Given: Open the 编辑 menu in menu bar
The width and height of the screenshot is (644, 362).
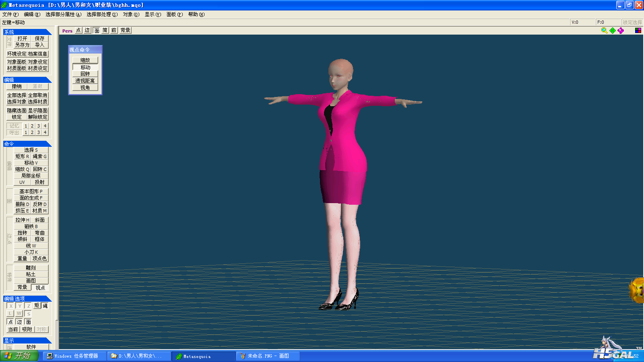Looking at the screenshot, I should point(32,14).
